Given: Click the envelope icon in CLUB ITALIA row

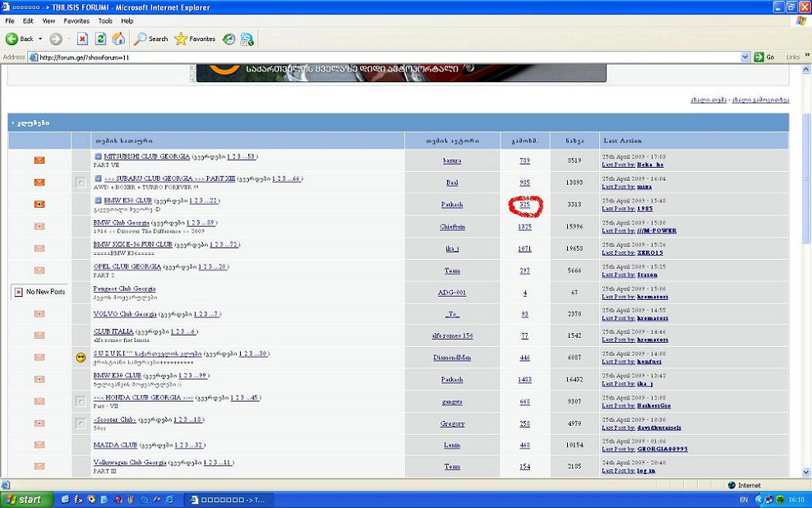Looking at the screenshot, I should [39, 335].
